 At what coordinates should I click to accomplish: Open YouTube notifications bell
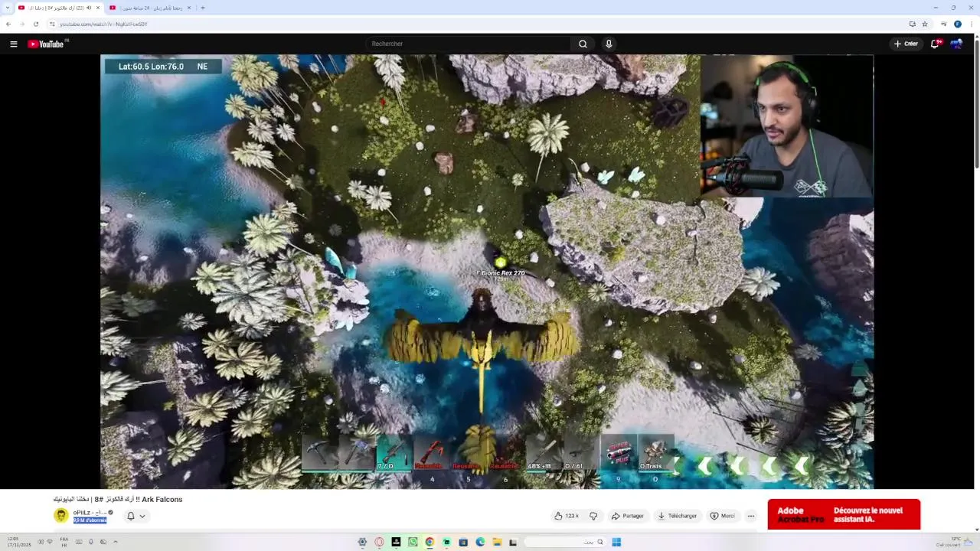(934, 44)
